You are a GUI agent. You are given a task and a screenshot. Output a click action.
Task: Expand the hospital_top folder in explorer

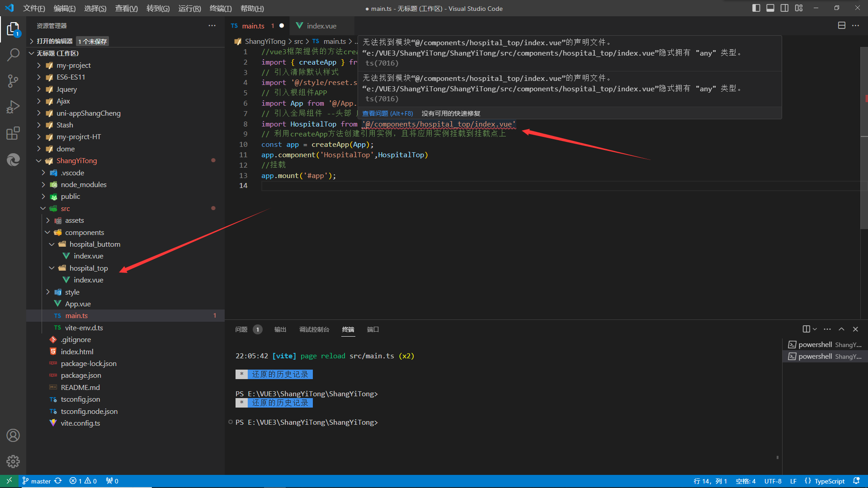click(x=52, y=267)
